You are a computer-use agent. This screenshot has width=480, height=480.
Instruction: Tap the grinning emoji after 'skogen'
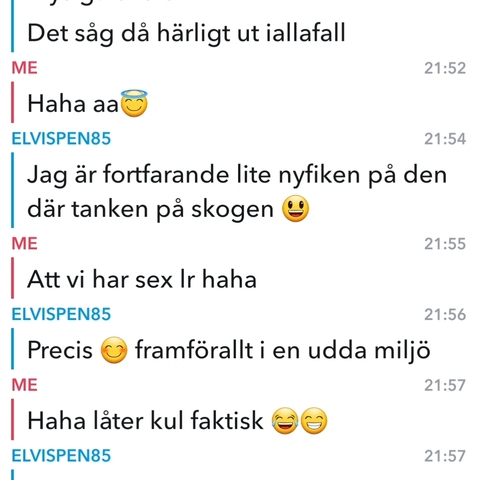pyautogui.click(x=296, y=209)
